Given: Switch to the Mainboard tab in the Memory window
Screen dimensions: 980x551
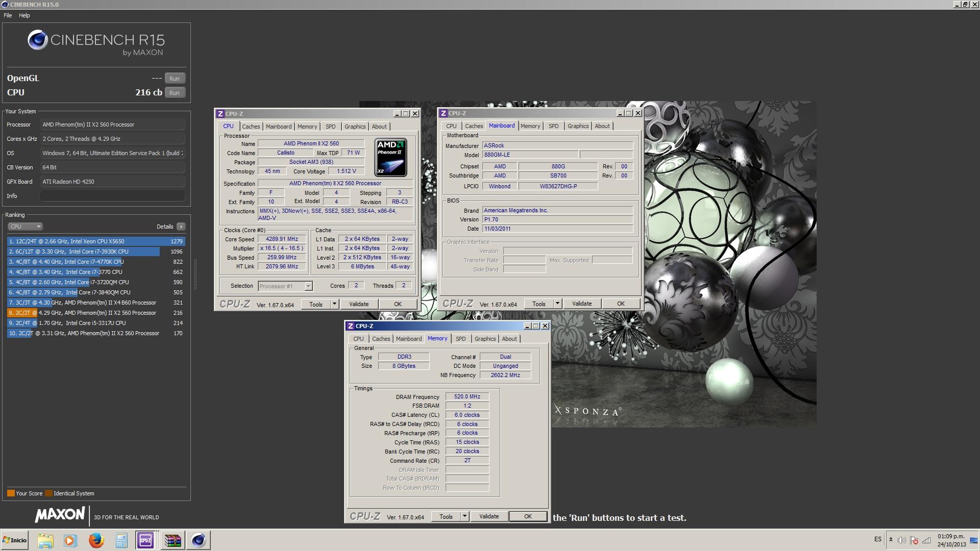Looking at the screenshot, I should tap(409, 339).
